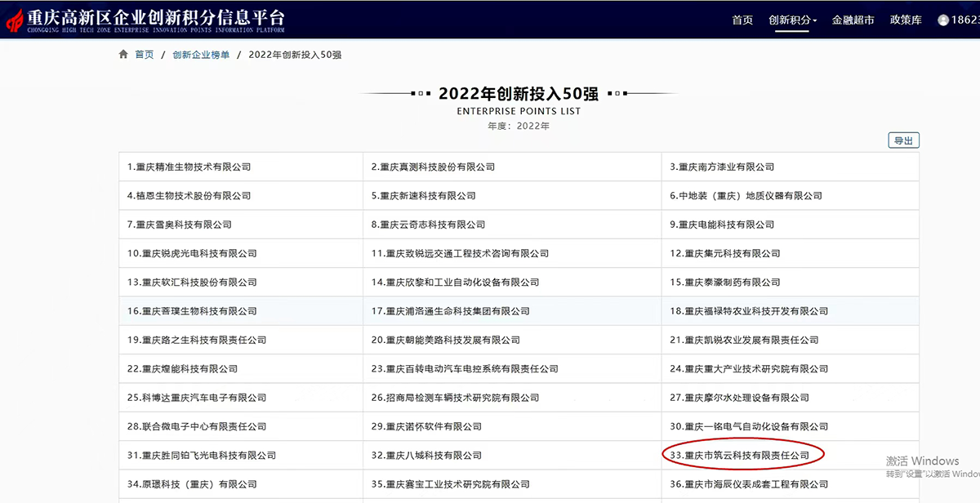Select '25.科博达重庆汽车电子有限公司'
Image resolution: width=980 pixels, height=503 pixels.
point(197,398)
